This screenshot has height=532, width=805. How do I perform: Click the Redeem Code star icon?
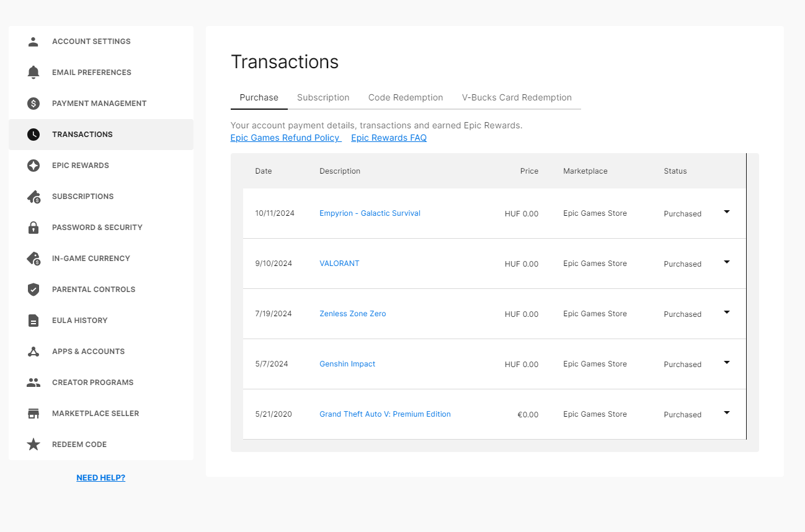[x=33, y=445]
